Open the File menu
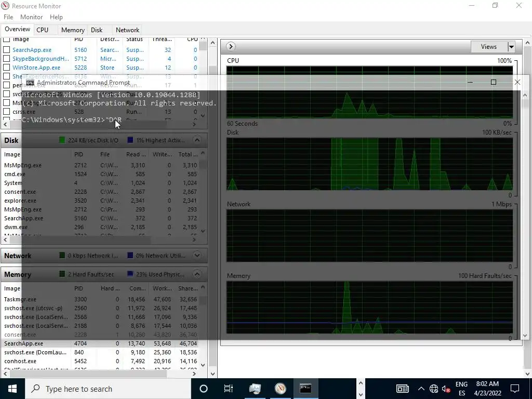This screenshot has width=532, height=399. [x=8, y=17]
